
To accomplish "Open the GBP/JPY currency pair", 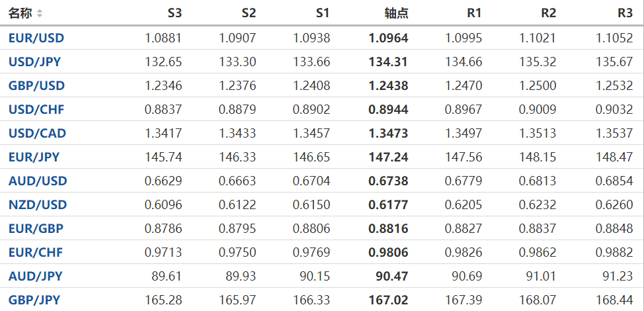I will click(34, 300).
